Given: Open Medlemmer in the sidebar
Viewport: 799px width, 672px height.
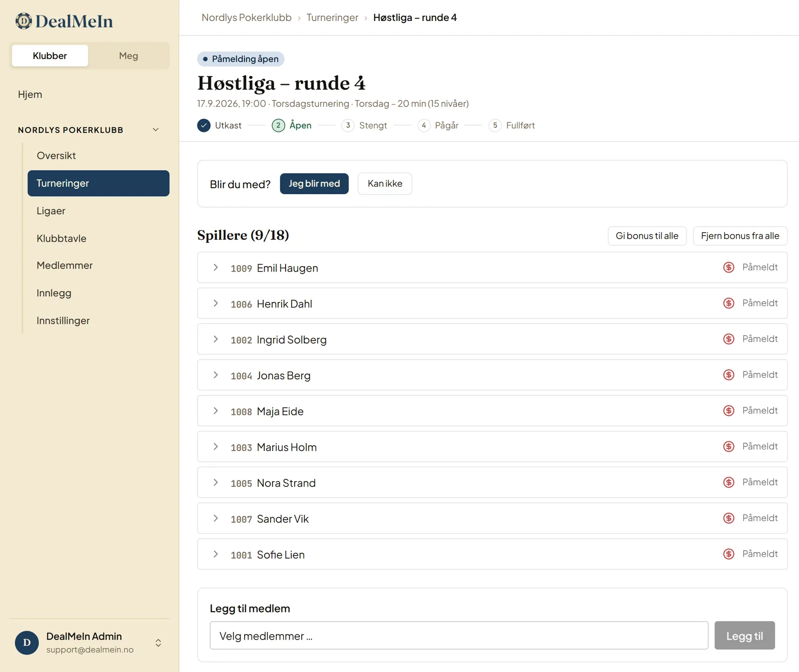Looking at the screenshot, I should [x=98, y=266].
